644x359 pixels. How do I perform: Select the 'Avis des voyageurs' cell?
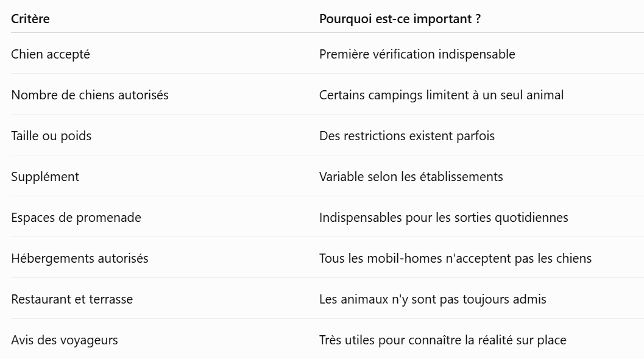point(65,340)
